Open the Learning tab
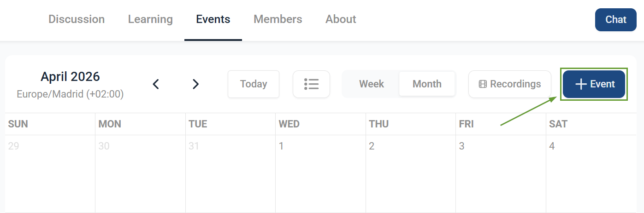The height and width of the screenshot is (213, 644). (x=150, y=19)
